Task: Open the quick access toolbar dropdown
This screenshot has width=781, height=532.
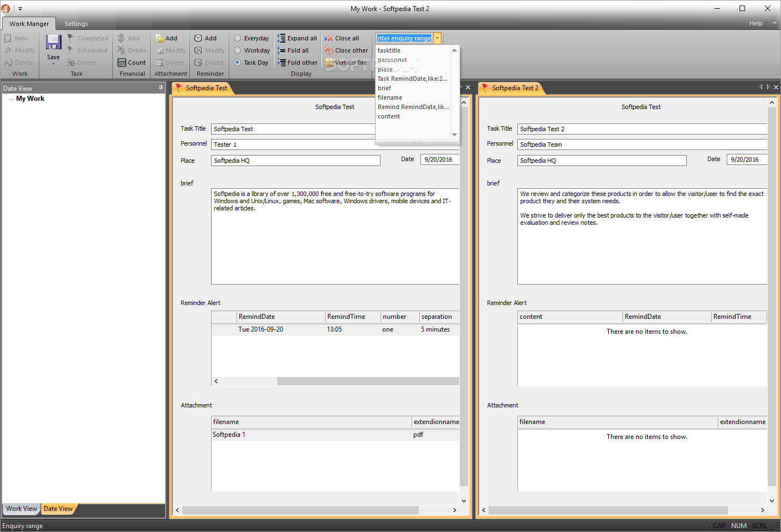Action: [20, 9]
